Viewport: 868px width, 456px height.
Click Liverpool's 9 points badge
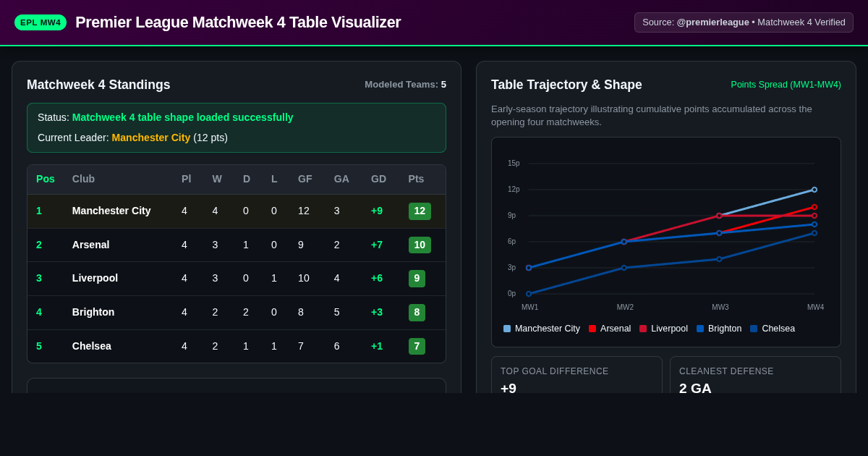click(x=417, y=279)
